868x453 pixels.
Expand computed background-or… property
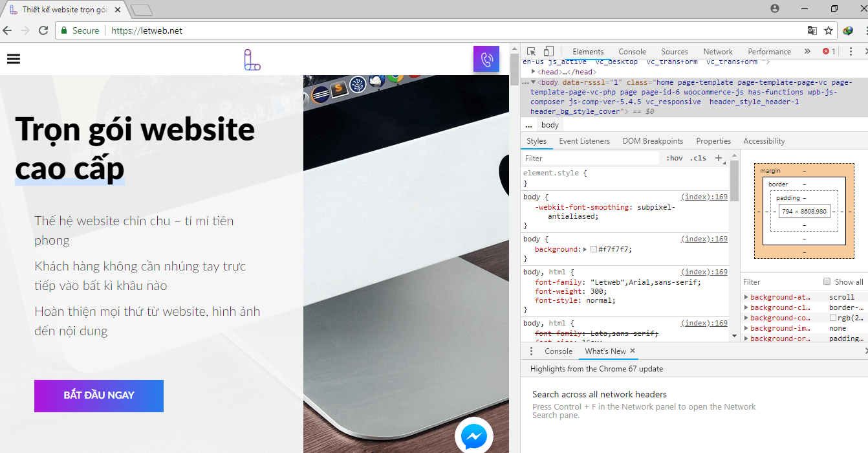click(x=746, y=338)
